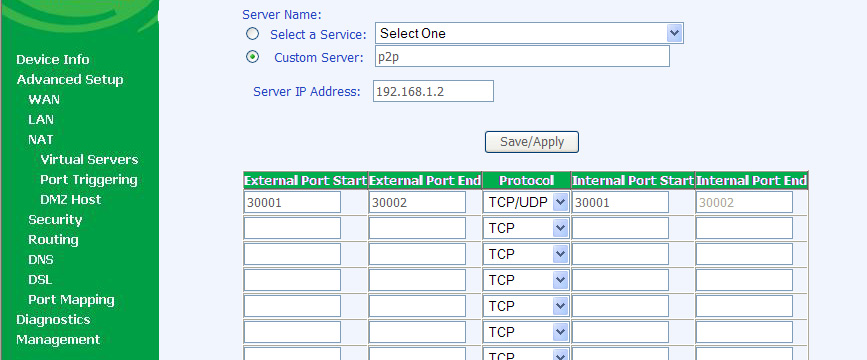Click fourth row External Port End field
Image resolution: width=867 pixels, height=360 pixels.
coord(417,280)
